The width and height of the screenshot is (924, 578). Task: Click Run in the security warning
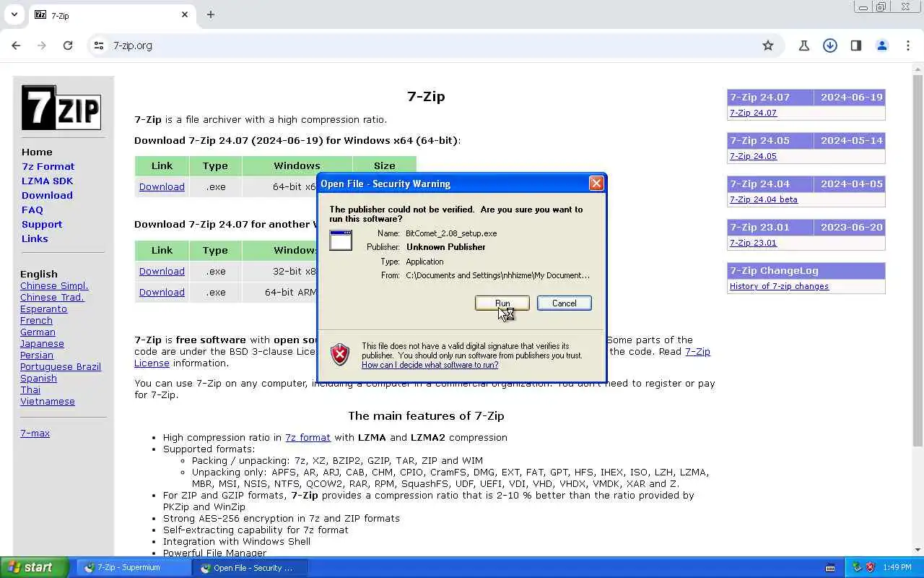502,303
